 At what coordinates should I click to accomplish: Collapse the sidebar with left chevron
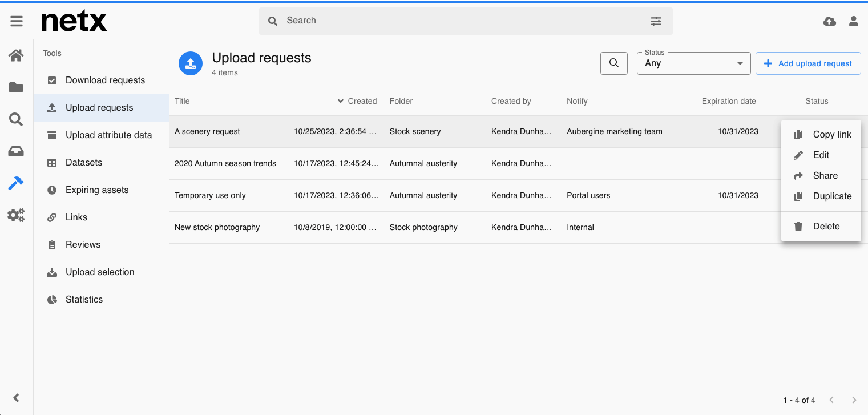pyautogui.click(x=17, y=398)
